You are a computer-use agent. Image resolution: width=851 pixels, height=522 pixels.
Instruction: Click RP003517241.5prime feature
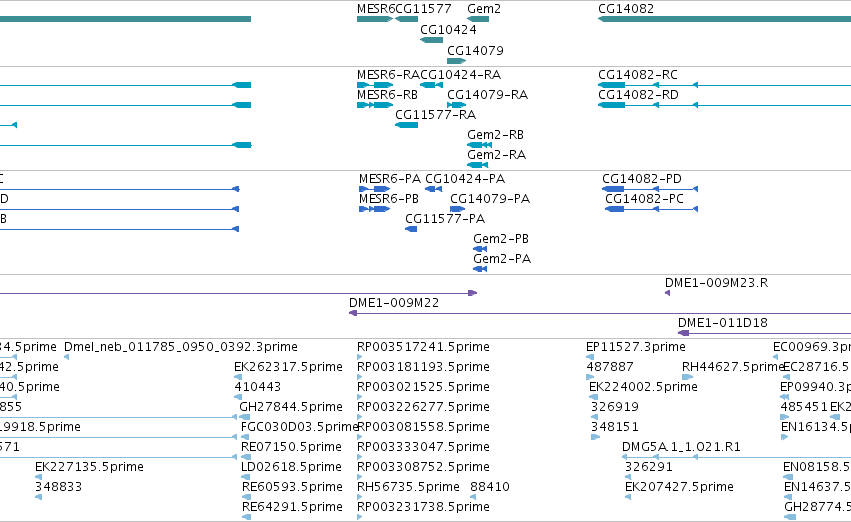[423, 347]
